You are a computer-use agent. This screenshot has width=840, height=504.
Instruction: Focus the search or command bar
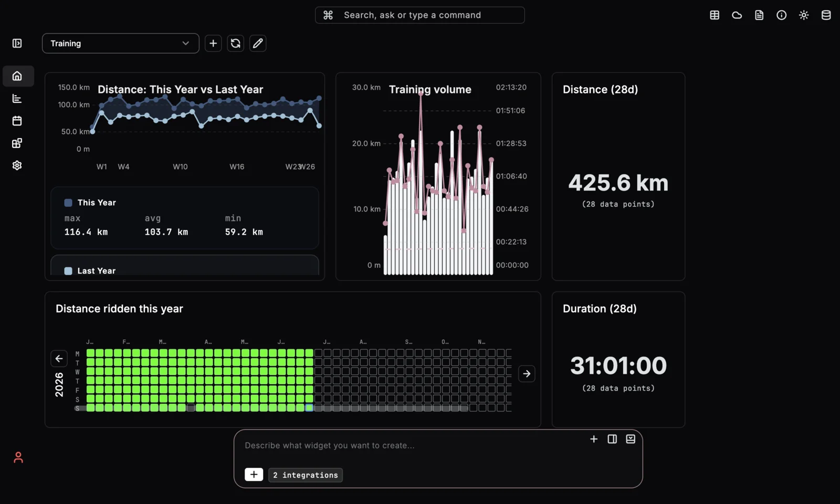pyautogui.click(x=420, y=15)
